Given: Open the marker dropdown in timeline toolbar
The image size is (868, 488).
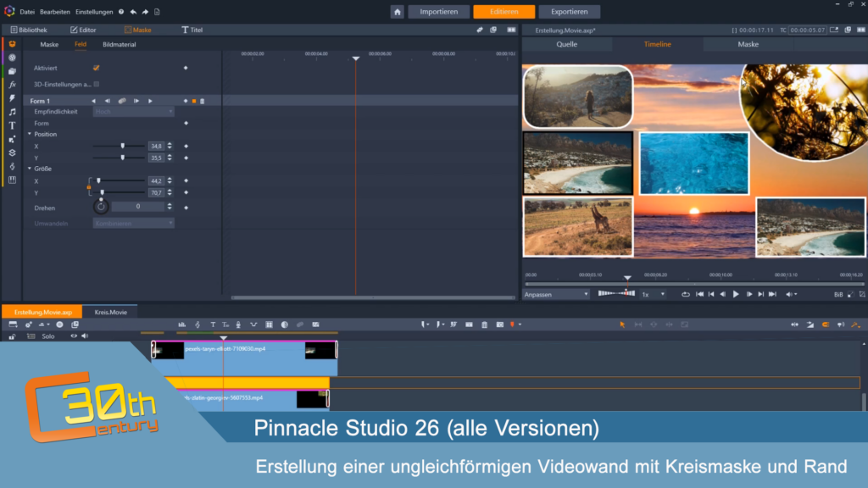Looking at the screenshot, I should click(x=520, y=324).
